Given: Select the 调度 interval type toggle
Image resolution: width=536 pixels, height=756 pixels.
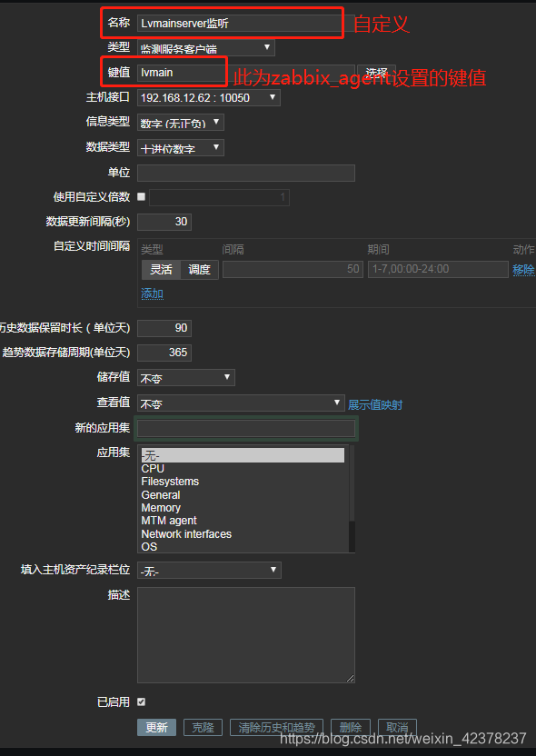Looking at the screenshot, I should point(200,270).
